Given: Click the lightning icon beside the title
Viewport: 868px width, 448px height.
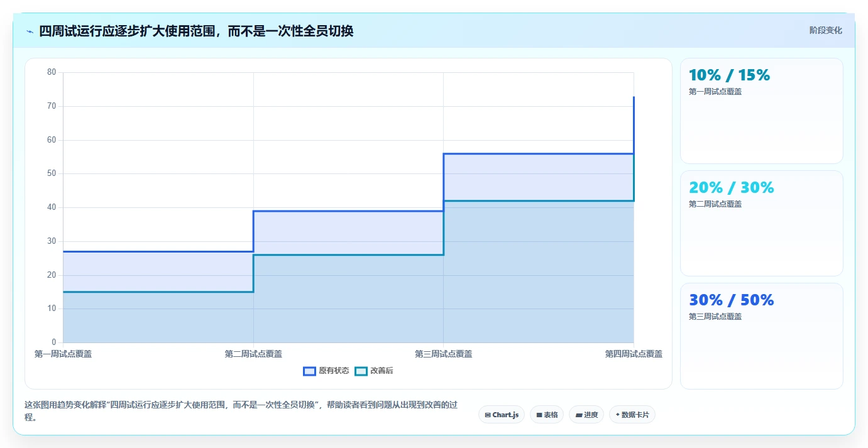Looking at the screenshot, I should pos(30,31).
